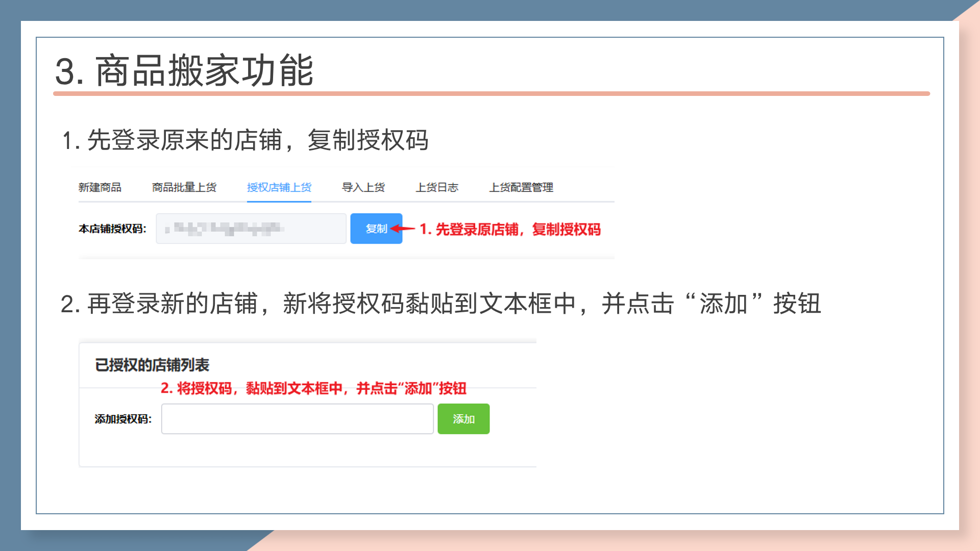Screen dimensions: 980x551
Task: Open the 新建商品 tab
Action: coord(100,187)
